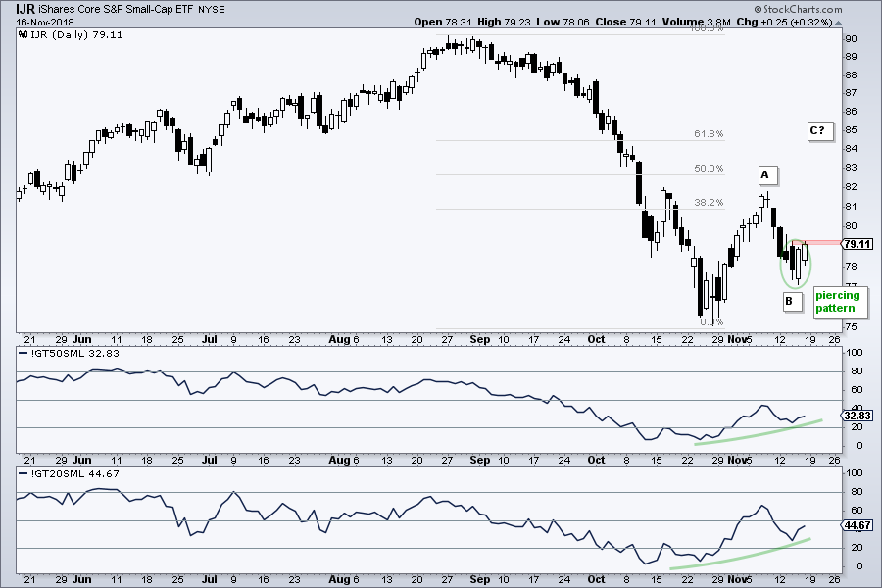This screenshot has width=882, height=588.
Task: Click the green piercing pattern annotation
Action: [x=839, y=302]
